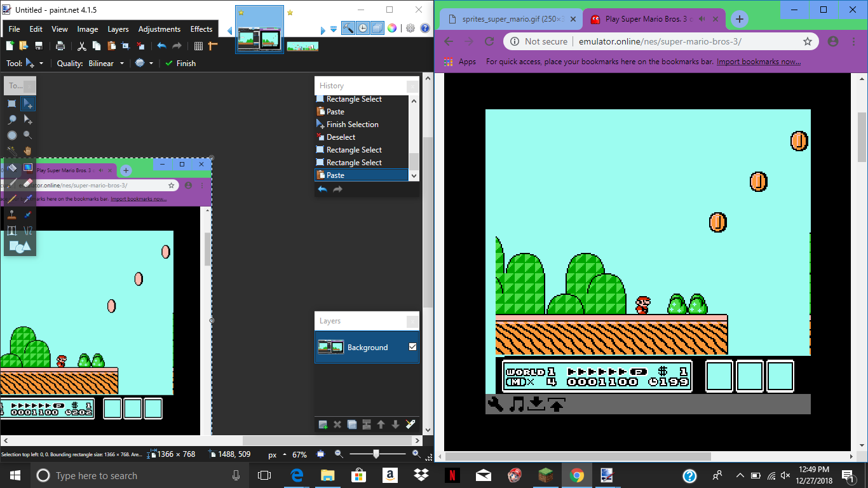Viewport: 868px width, 488px height.
Task: Cut the selection with scissors icon
Action: (x=82, y=46)
